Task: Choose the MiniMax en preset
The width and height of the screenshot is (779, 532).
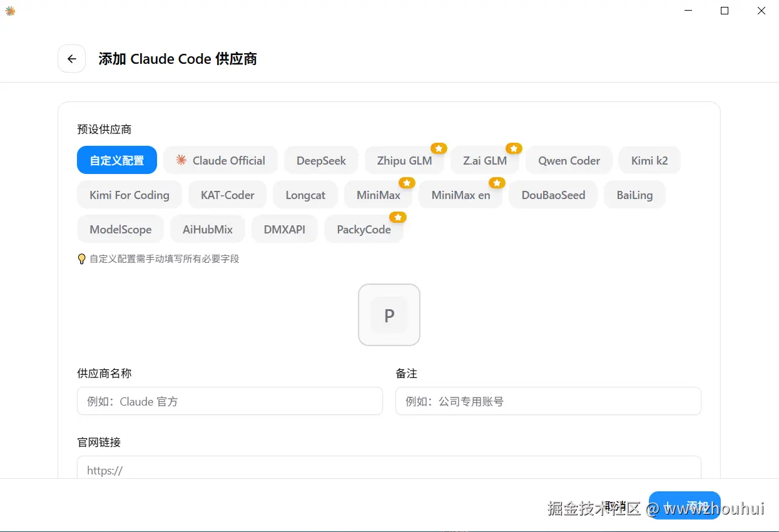Action: tap(461, 195)
